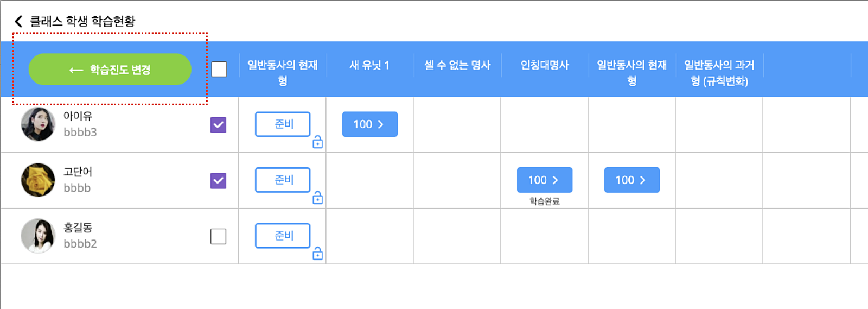Open 홍길동's profile picture
This screenshot has width=868, height=309.
[38, 236]
